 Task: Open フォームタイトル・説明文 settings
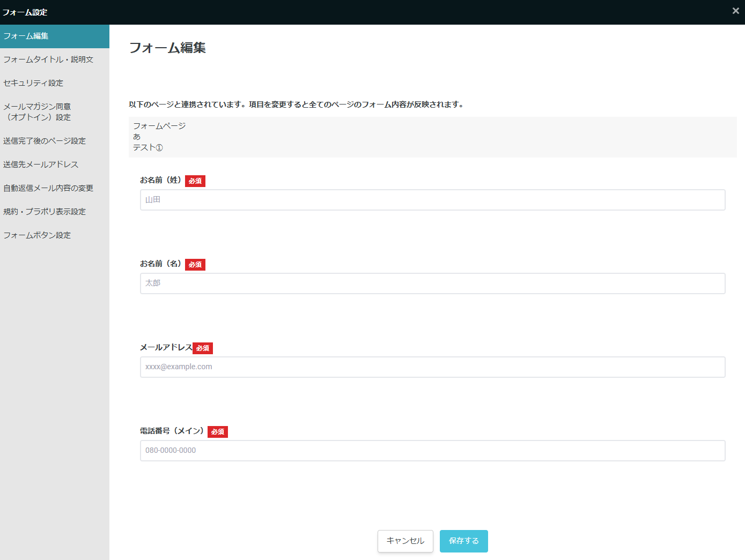[x=48, y=59]
